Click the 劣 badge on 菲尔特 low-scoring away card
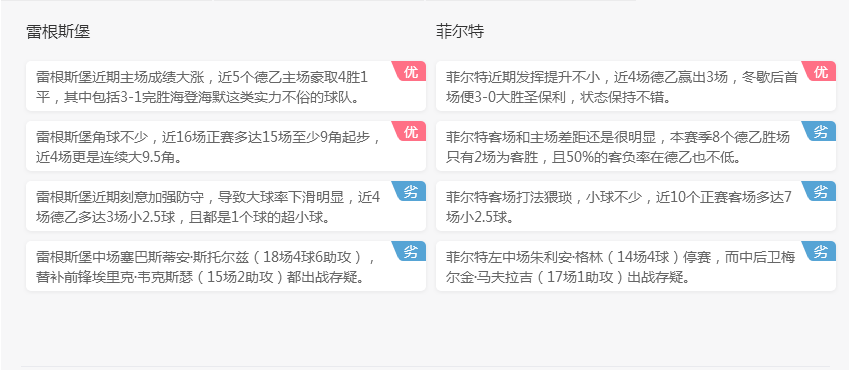Screen dimensions: 849x370 tap(820, 191)
